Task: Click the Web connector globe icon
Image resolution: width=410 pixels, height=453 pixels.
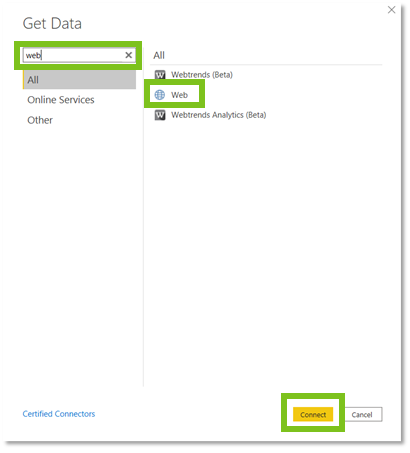Action: click(160, 95)
